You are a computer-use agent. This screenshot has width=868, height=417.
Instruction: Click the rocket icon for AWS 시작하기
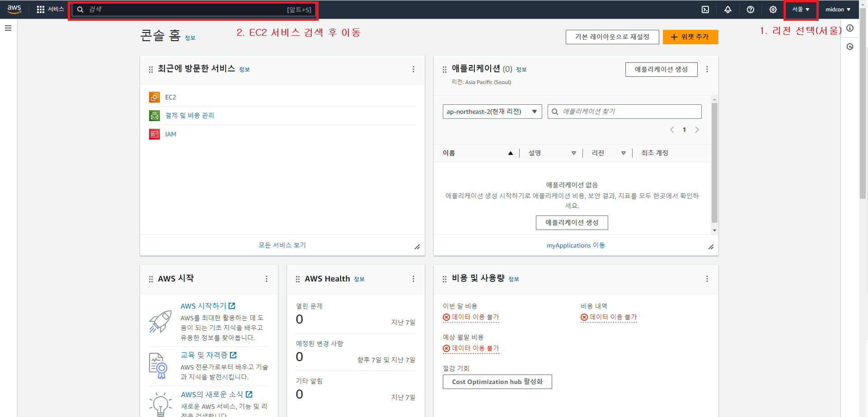160,321
